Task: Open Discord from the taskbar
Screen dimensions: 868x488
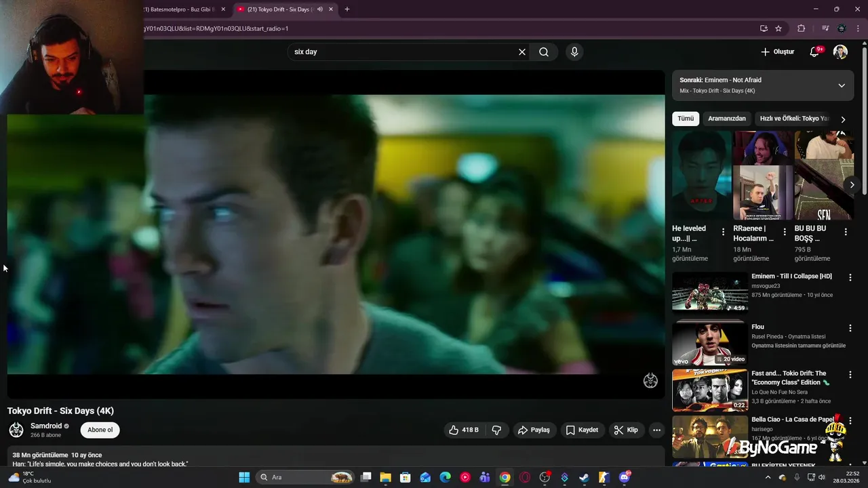Action: (624, 477)
